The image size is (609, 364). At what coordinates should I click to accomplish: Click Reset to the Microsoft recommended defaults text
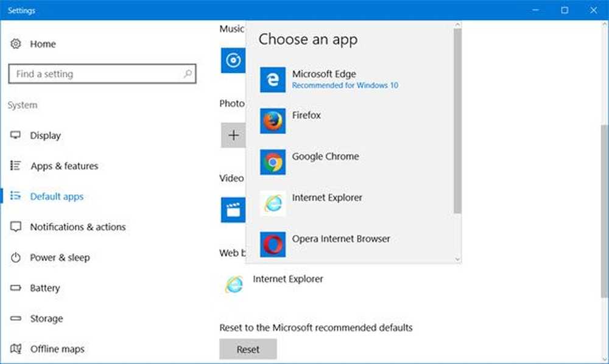315,327
